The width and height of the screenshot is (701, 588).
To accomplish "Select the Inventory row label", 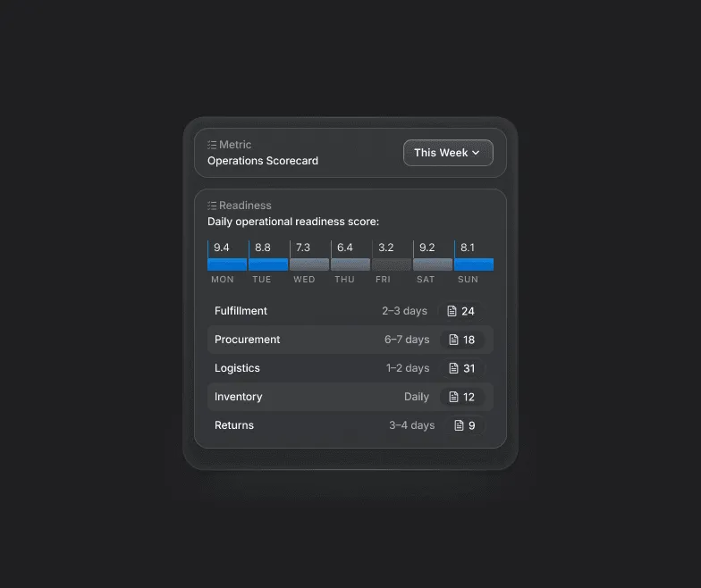I will coord(238,397).
